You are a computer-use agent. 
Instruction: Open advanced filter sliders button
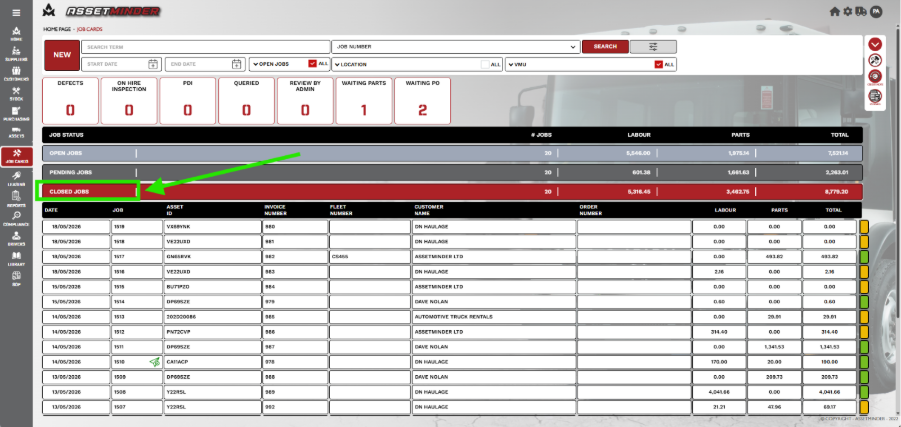[653, 47]
